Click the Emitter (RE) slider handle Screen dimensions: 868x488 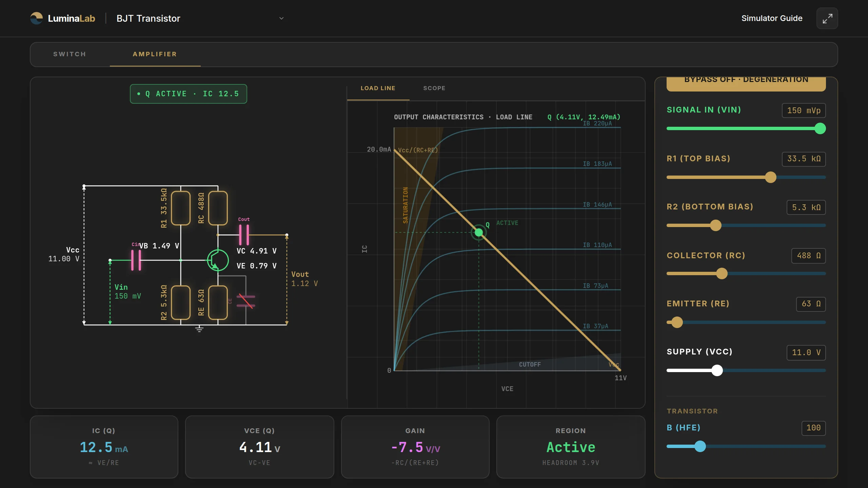pyautogui.click(x=677, y=322)
